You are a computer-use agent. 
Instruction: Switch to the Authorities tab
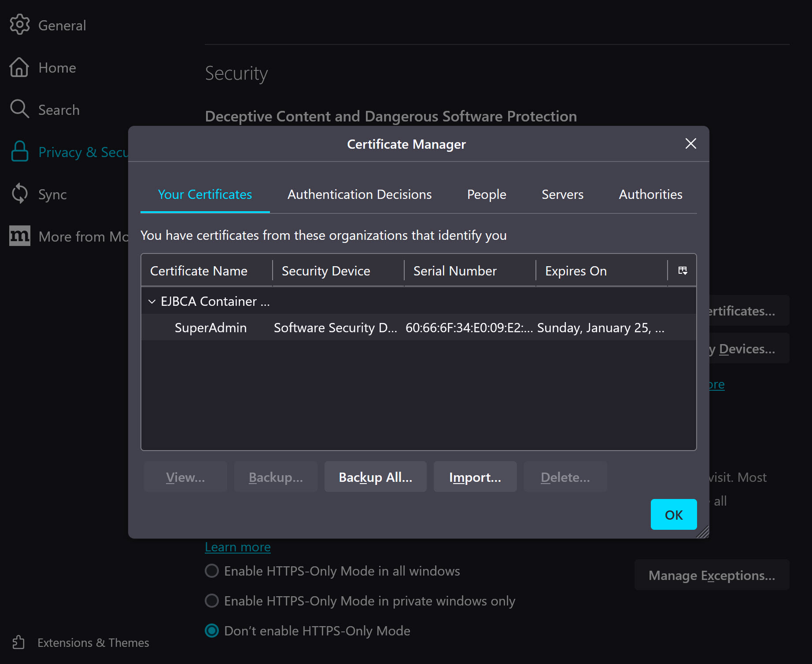coord(650,194)
